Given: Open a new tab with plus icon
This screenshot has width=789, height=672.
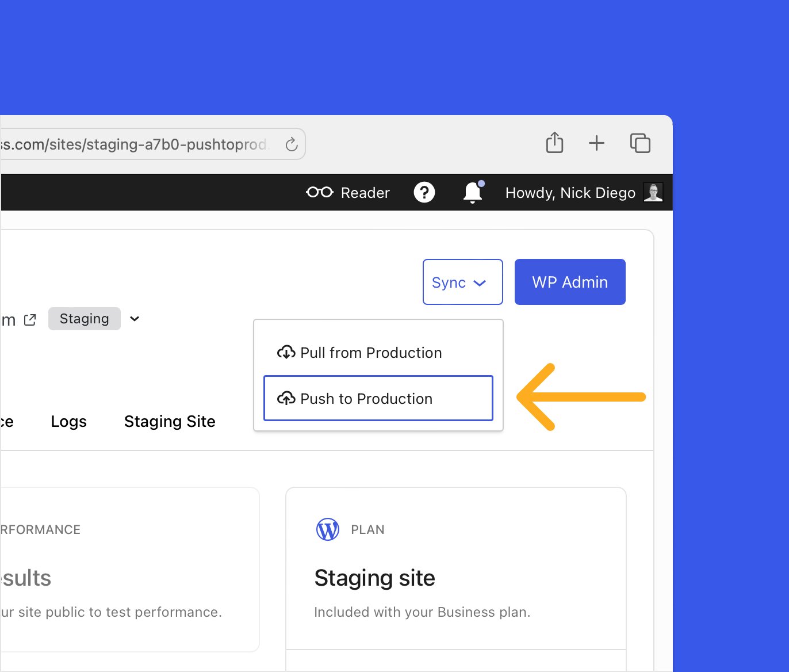Looking at the screenshot, I should (x=596, y=143).
